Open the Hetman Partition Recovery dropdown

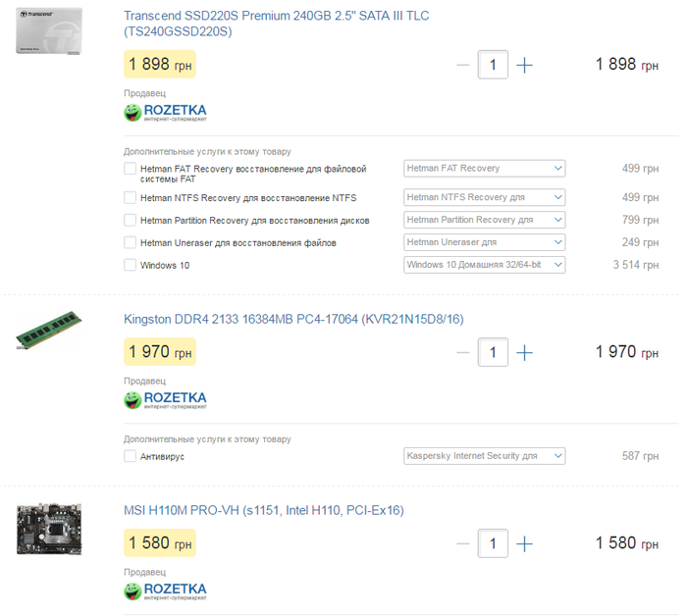click(x=484, y=220)
